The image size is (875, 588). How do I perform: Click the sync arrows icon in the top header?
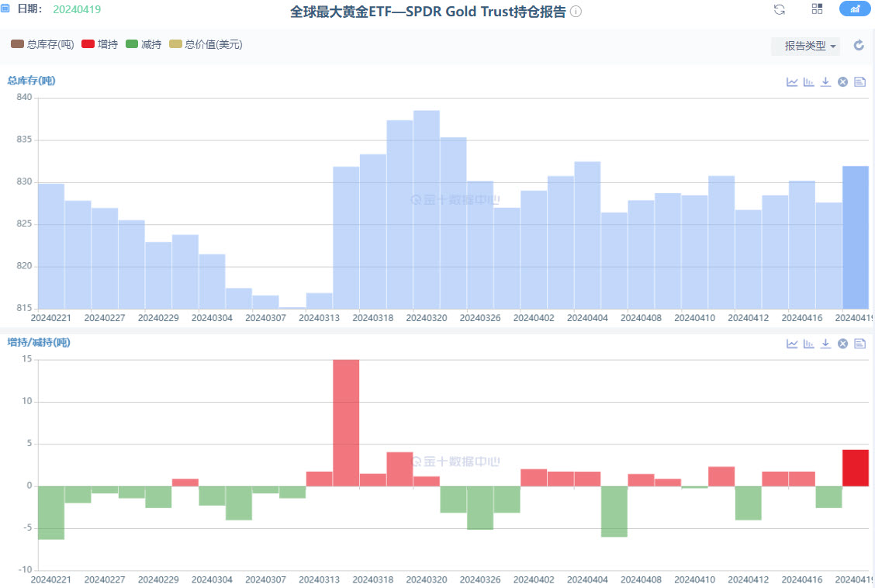click(780, 9)
